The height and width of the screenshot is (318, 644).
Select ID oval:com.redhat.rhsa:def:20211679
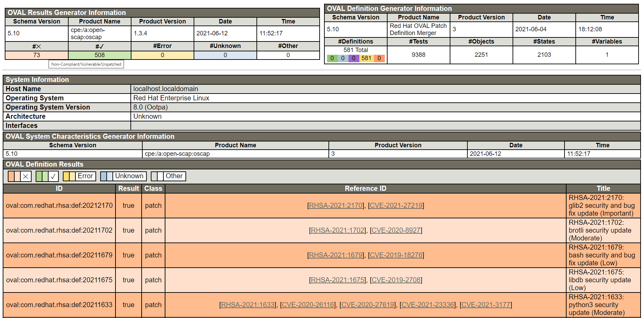(59, 255)
